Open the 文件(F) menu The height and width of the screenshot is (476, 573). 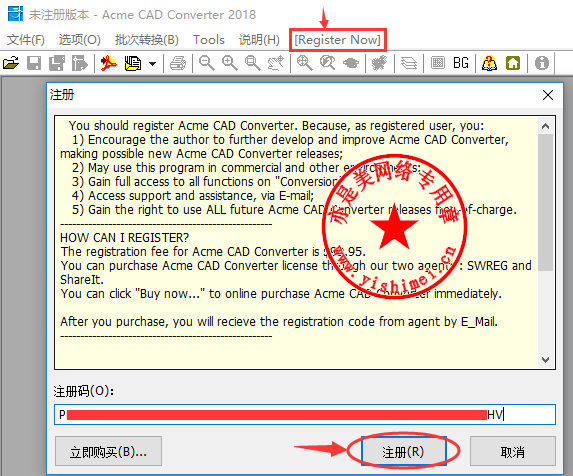coord(26,39)
